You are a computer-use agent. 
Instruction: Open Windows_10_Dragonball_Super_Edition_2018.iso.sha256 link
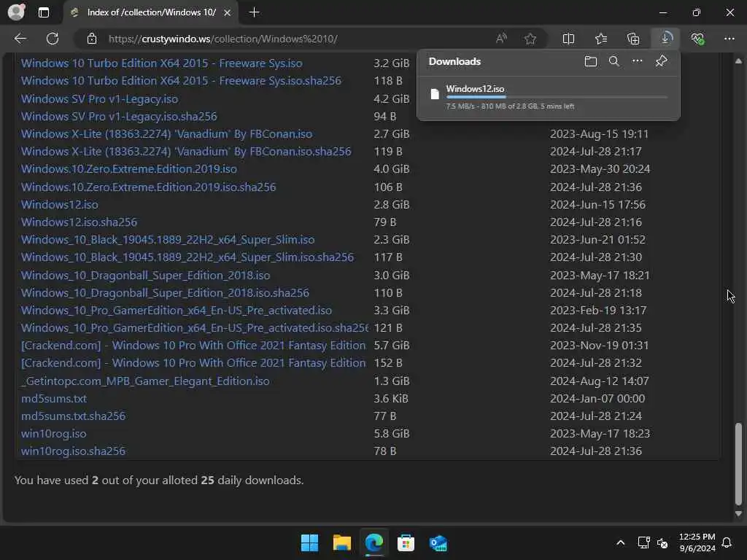pos(165,293)
